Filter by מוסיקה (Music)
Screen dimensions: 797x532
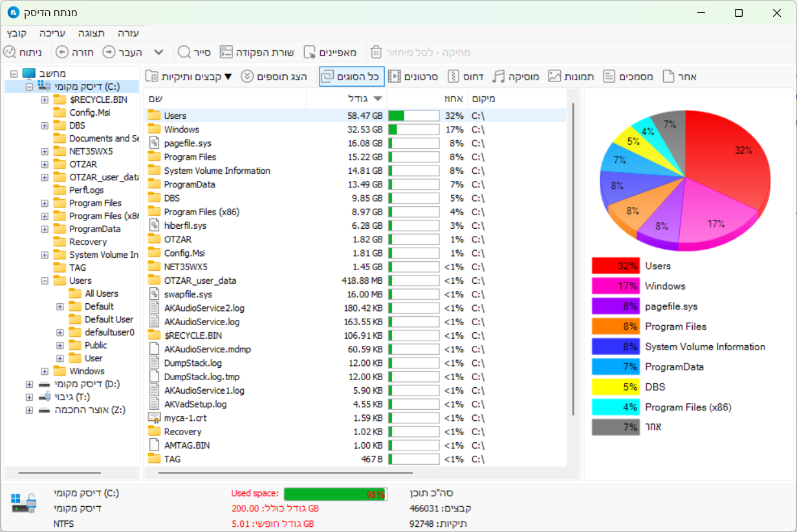(516, 77)
